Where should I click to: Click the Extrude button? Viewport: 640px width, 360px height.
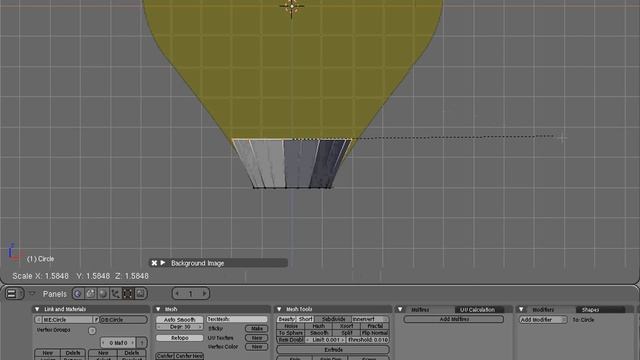tap(333, 350)
